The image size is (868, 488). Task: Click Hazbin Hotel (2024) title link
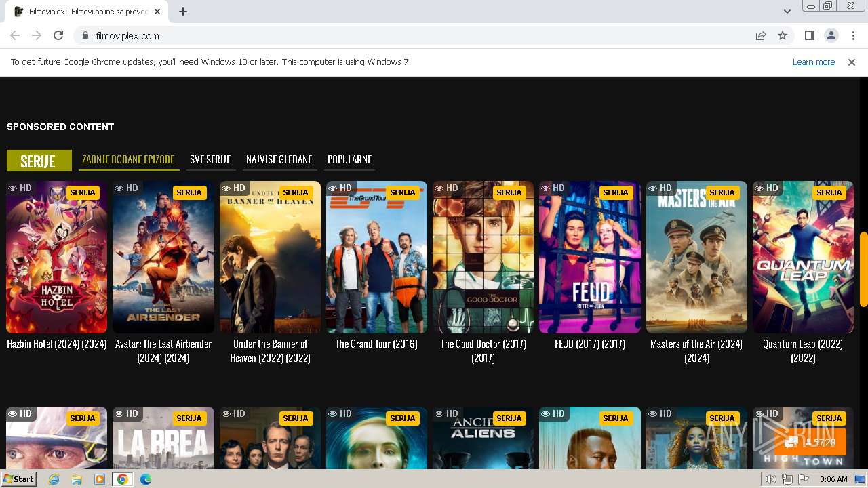click(x=56, y=344)
